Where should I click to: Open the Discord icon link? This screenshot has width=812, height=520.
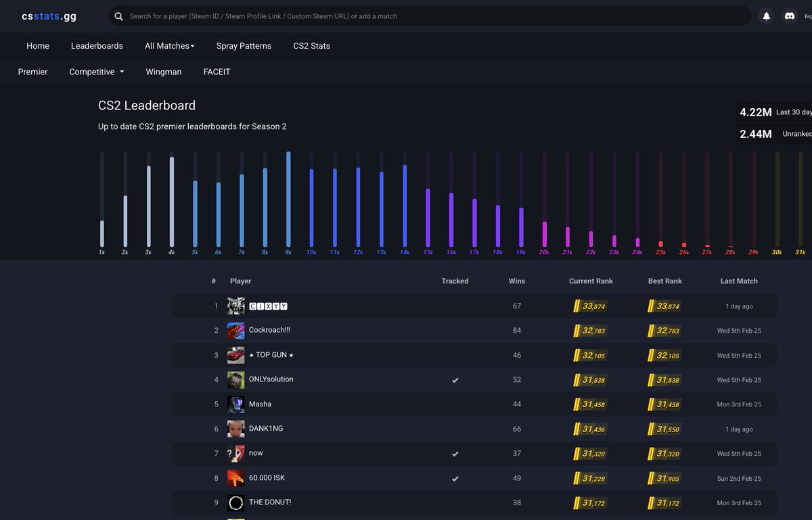[789, 16]
